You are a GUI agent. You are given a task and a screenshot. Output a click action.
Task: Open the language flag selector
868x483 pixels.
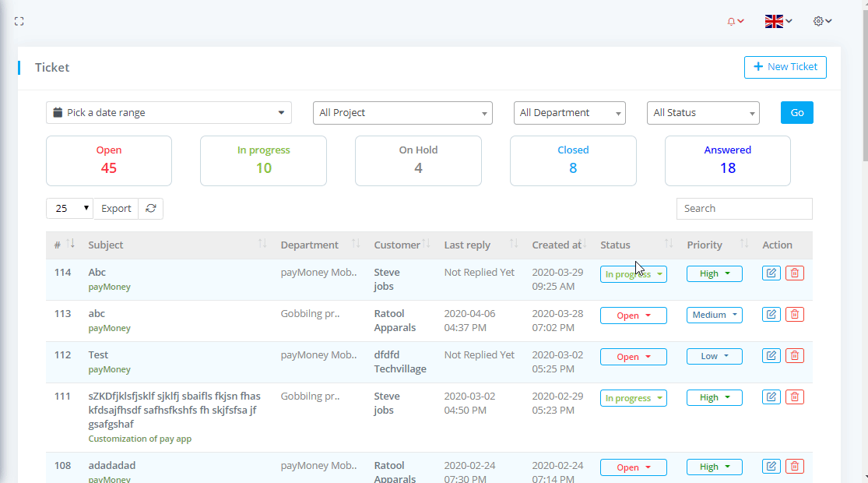(x=778, y=21)
